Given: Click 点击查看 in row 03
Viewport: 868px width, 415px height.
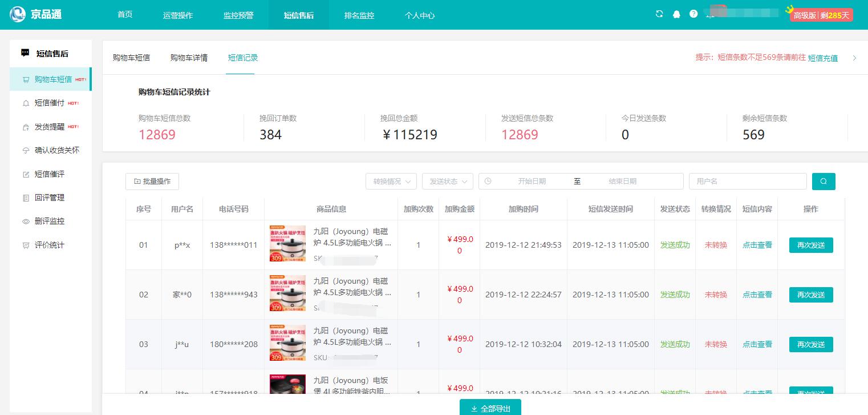Looking at the screenshot, I should [757, 344].
